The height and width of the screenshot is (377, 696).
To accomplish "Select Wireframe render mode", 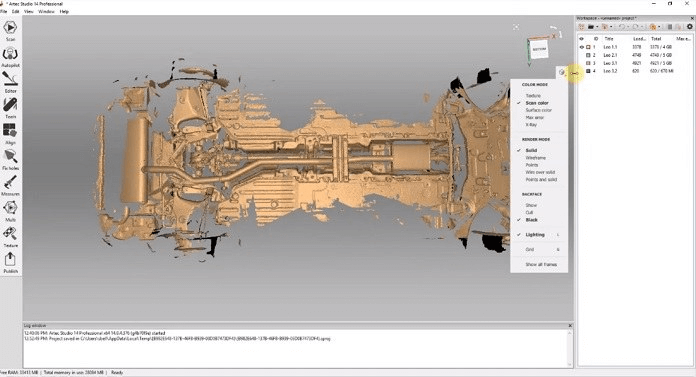I will tap(535, 158).
